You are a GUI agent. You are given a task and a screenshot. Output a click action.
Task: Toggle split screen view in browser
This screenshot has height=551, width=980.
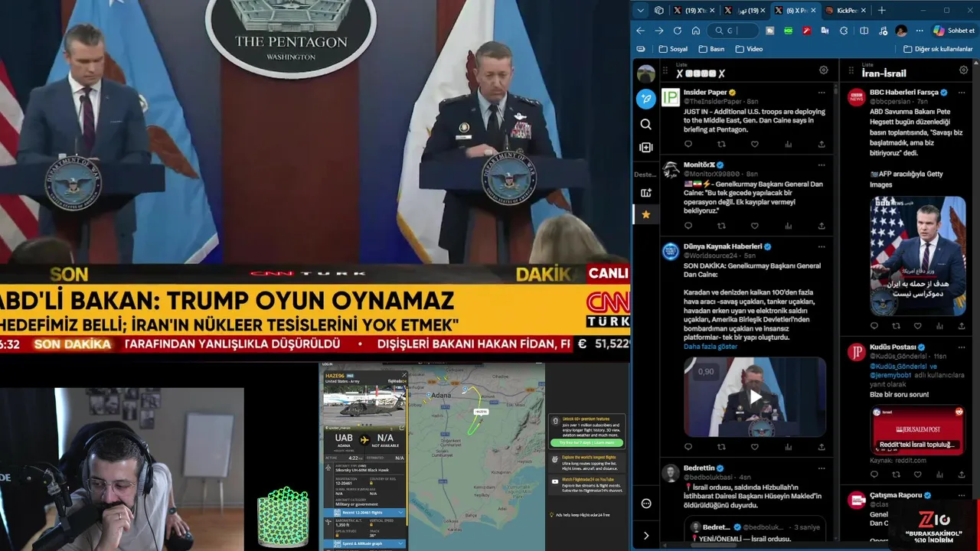(864, 31)
